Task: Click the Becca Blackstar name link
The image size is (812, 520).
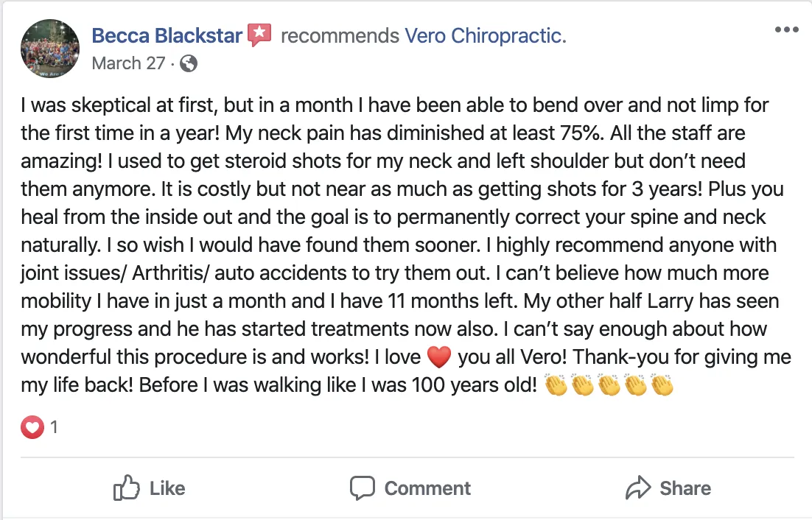Action: (167, 35)
